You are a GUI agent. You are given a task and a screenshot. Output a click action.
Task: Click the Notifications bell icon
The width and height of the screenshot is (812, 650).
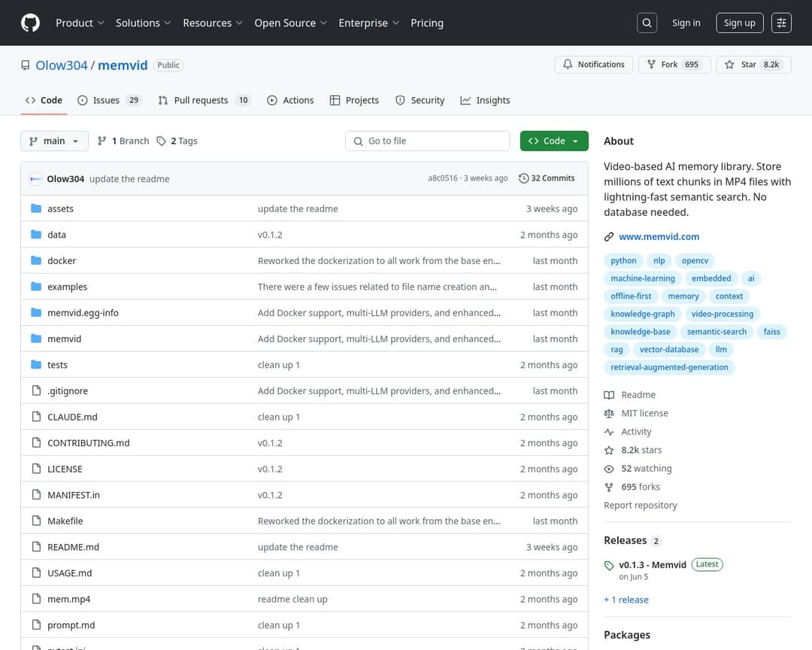568,64
